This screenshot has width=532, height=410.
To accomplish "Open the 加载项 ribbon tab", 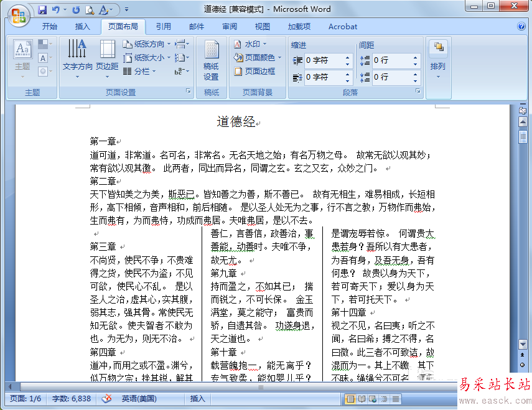I will [x=299, y=27].
